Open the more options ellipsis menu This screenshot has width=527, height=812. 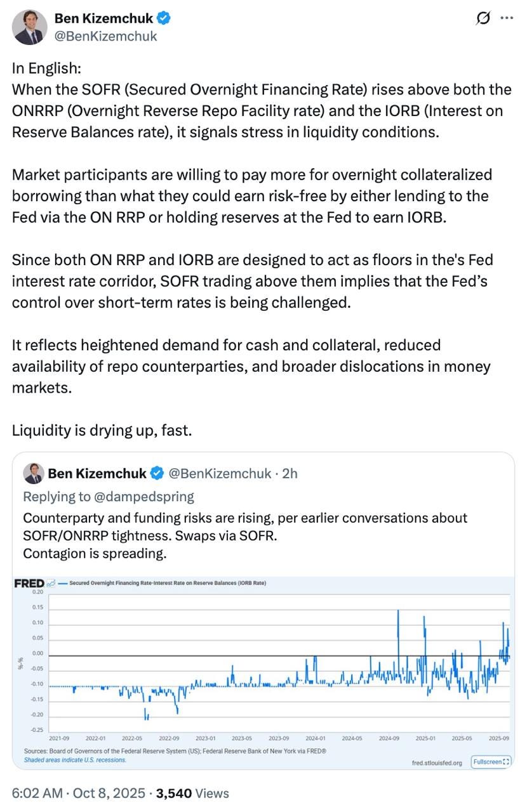coord(507,18)
